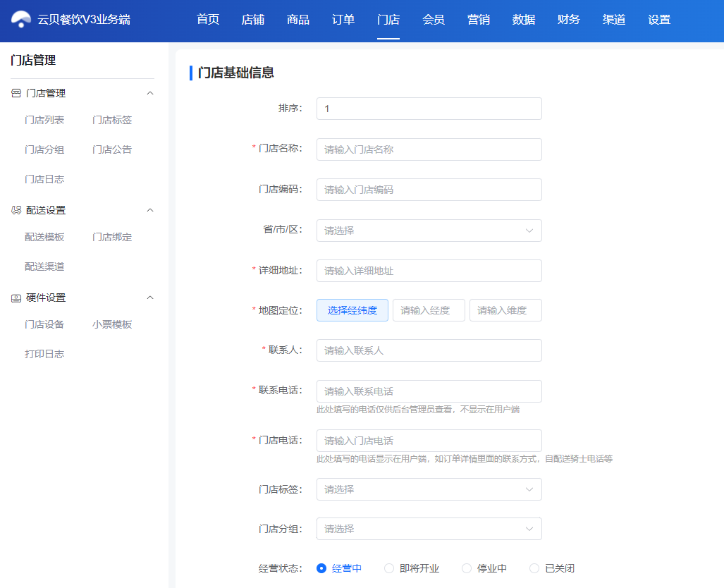Focus the 门店名称 input field

(429, 149)
